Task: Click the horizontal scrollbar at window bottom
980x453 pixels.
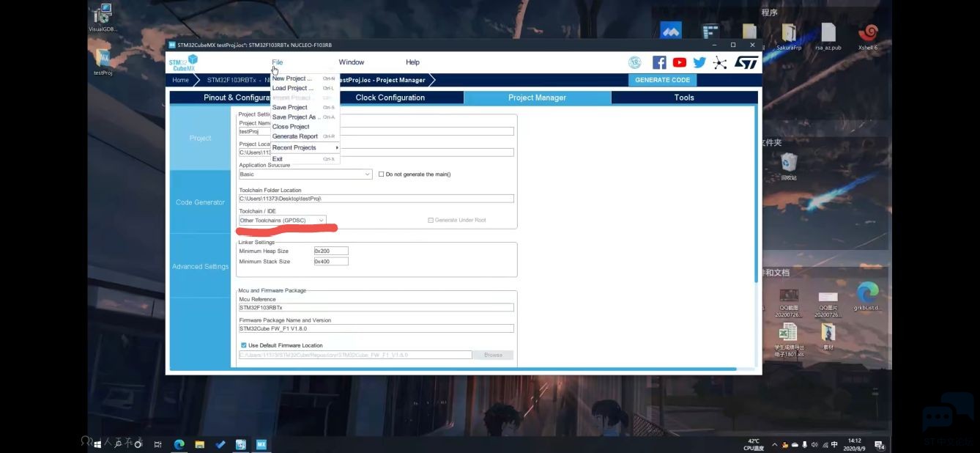Action: click(453, 369)
